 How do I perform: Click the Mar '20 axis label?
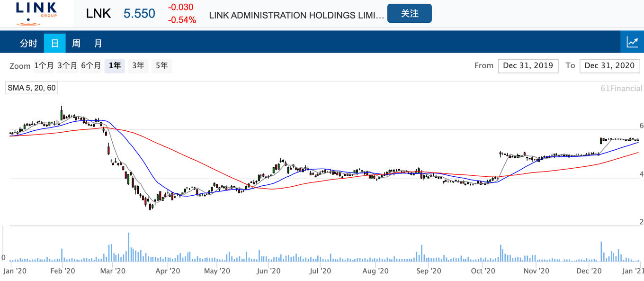click(x=113, y=271)
